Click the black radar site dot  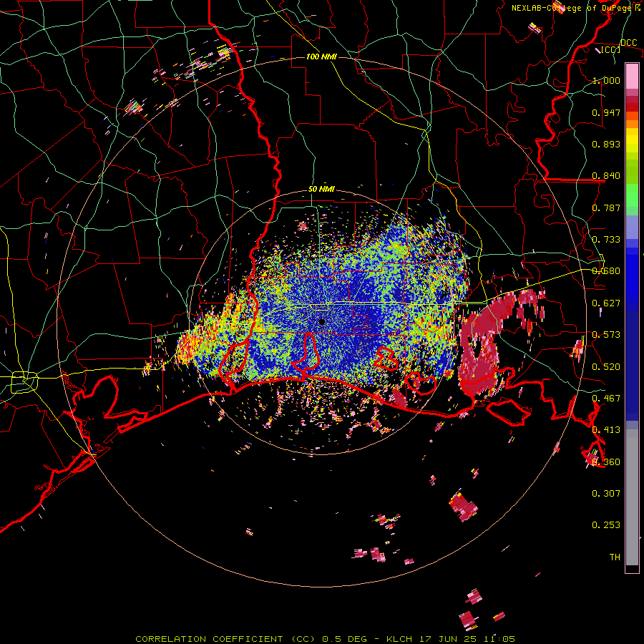pyautogui.click(x=322, y=322)
